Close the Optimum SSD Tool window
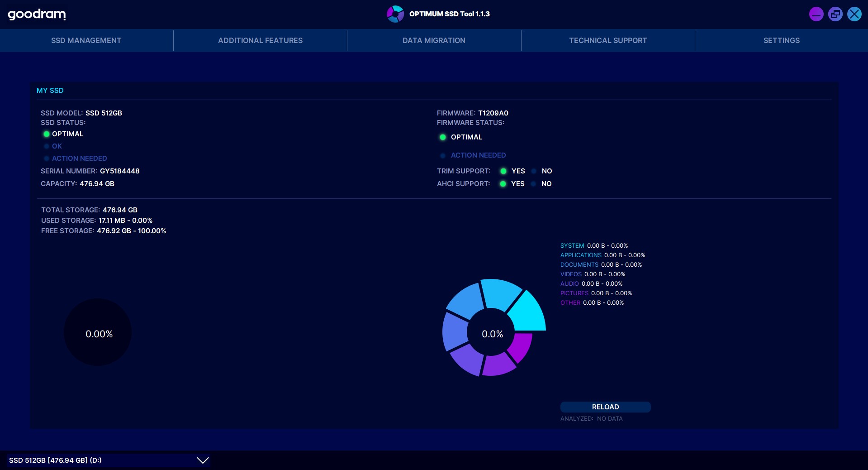The image size is (868, 470). [x=854, y=14]
